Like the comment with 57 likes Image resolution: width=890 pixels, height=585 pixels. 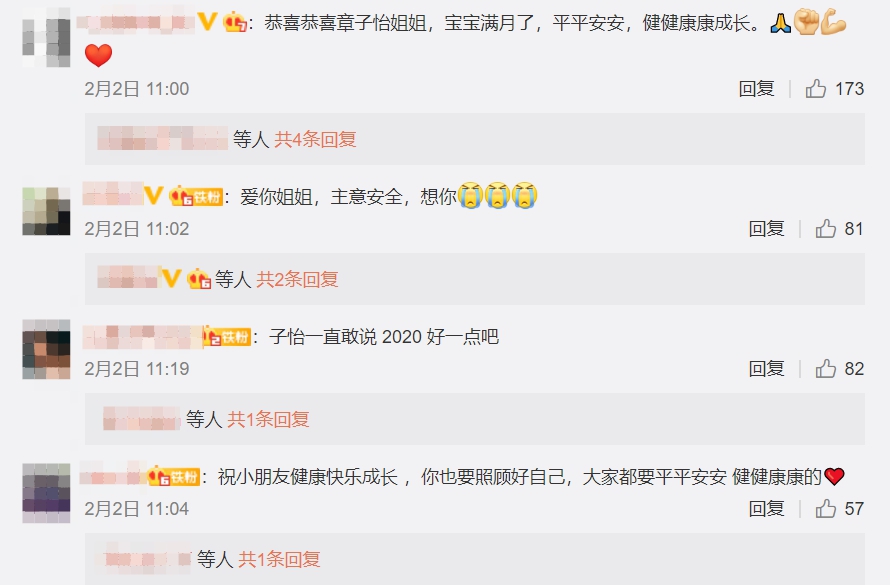coord(826,509)
